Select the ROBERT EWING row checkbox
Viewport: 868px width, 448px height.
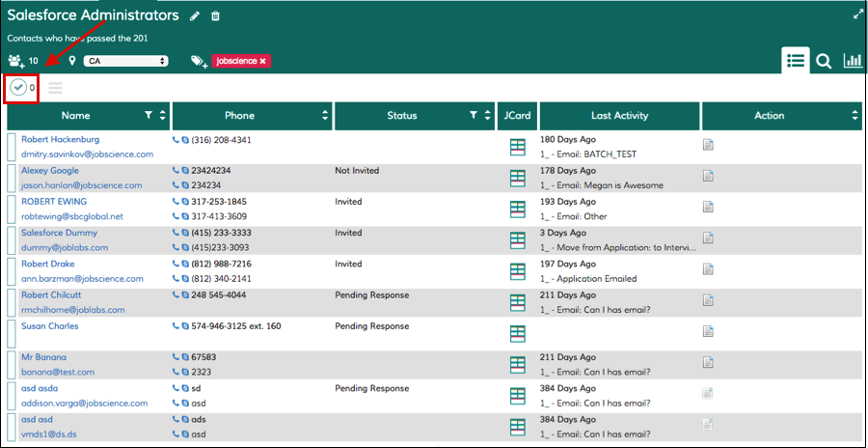(12, 209)
